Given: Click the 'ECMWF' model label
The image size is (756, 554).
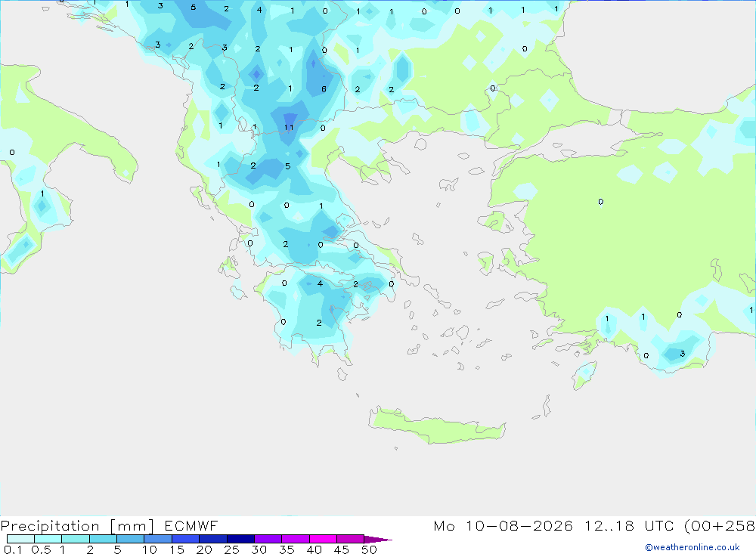Looking at the screenshot, I should pyautogui.click(x=191, y=525).
